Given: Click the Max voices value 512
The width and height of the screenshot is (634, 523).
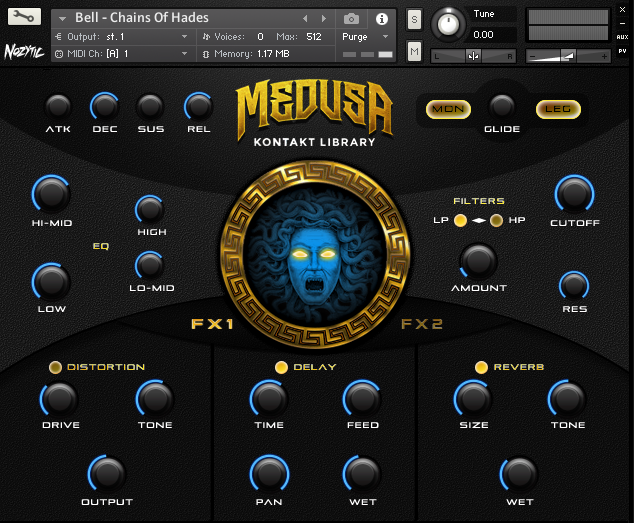Looking at the screenshot, I should click(x=314, y=37).
